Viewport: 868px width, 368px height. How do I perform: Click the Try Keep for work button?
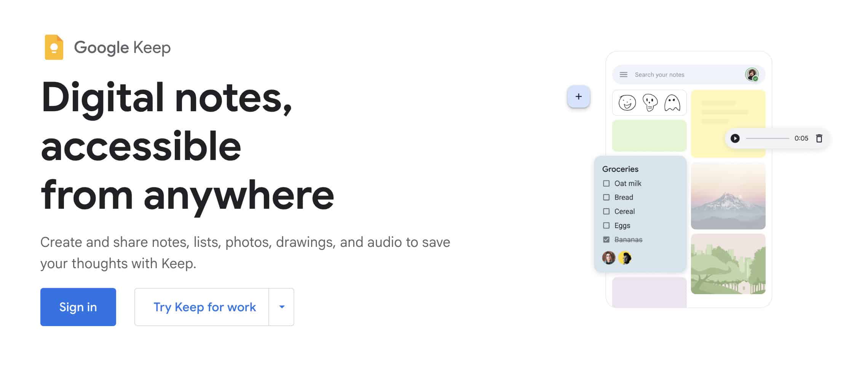coord(202,307)
